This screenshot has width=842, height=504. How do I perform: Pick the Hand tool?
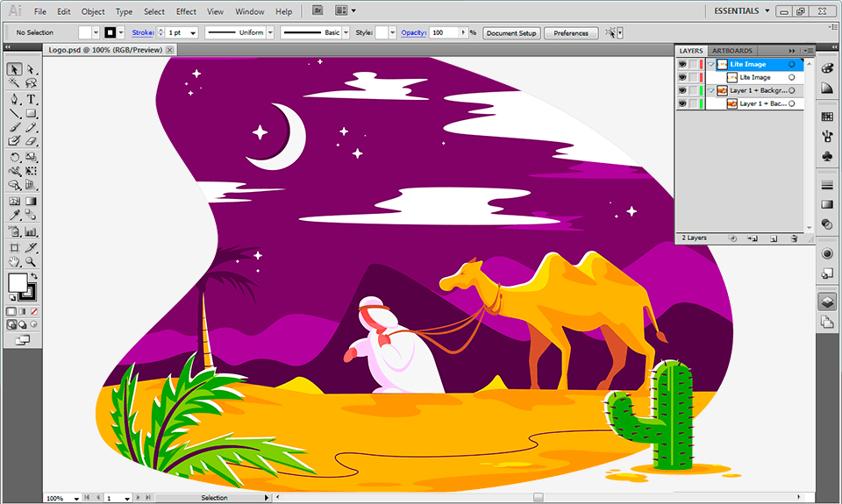[15, 262]
